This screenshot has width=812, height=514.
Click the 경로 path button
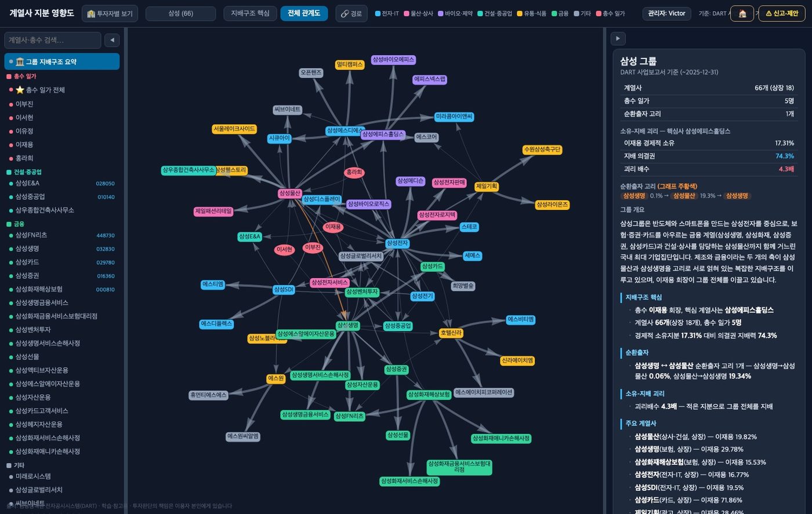(x=351, y=13)
